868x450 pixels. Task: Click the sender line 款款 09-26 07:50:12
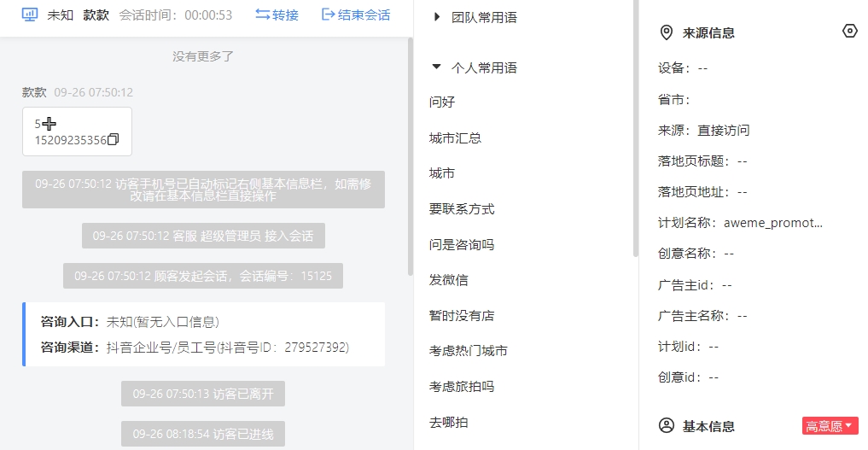78,92
